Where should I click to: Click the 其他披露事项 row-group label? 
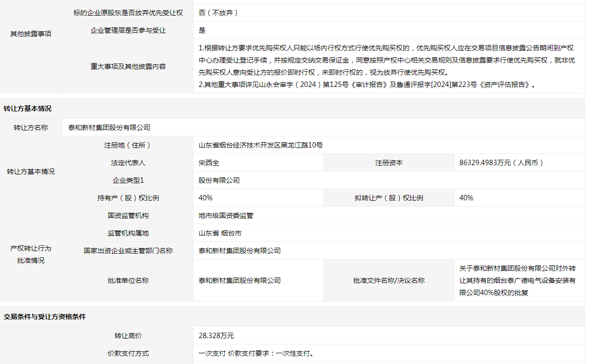pyautogui.click(x=31, y=34)
